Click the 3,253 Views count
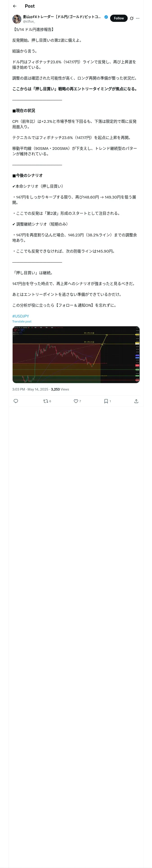The width and height of the screenshot is (152, 868). [60, 389]
